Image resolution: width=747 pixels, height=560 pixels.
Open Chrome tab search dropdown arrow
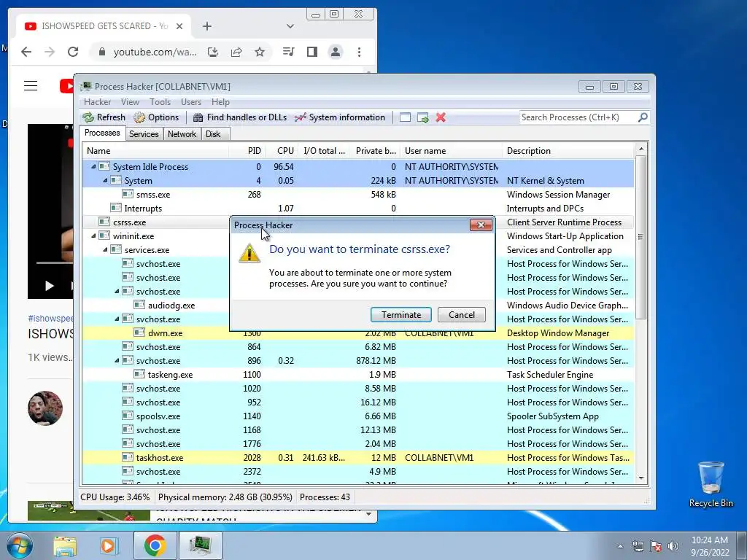[x=290, y=26]
